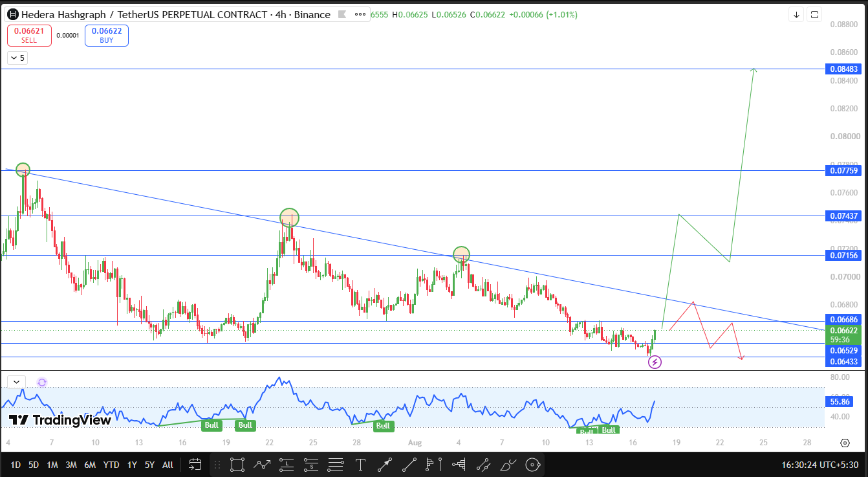The width and height of the screenshot is (868, 477).
Task: Set range to All
Action: pos(168,465)
